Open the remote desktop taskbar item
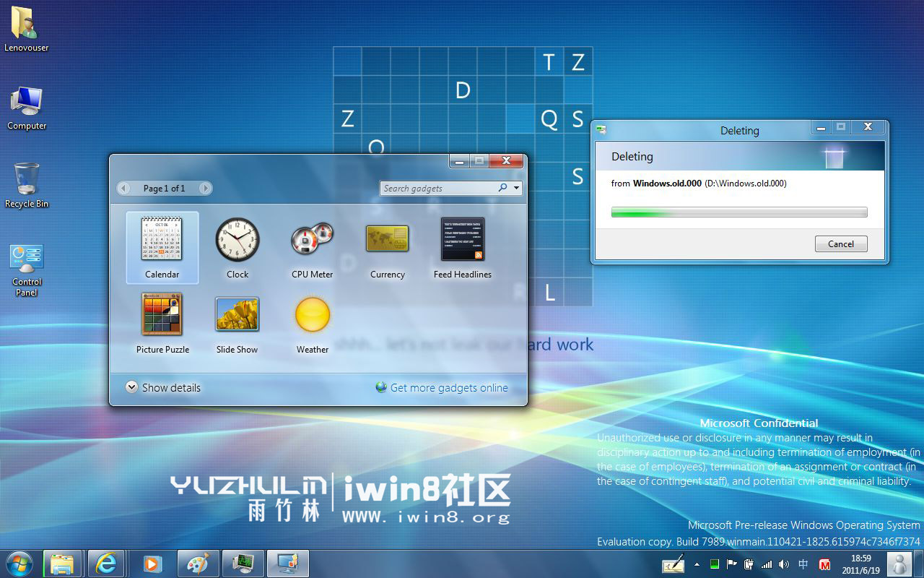 point(288,564)
